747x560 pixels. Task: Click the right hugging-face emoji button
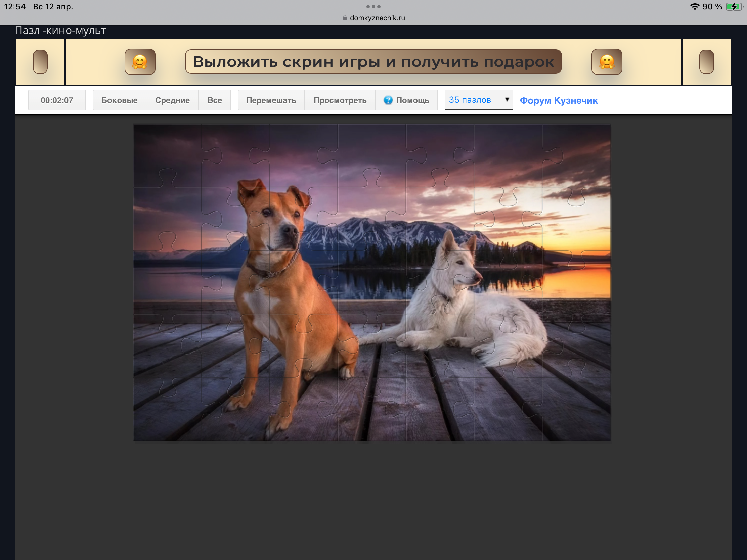click(607, 62)
